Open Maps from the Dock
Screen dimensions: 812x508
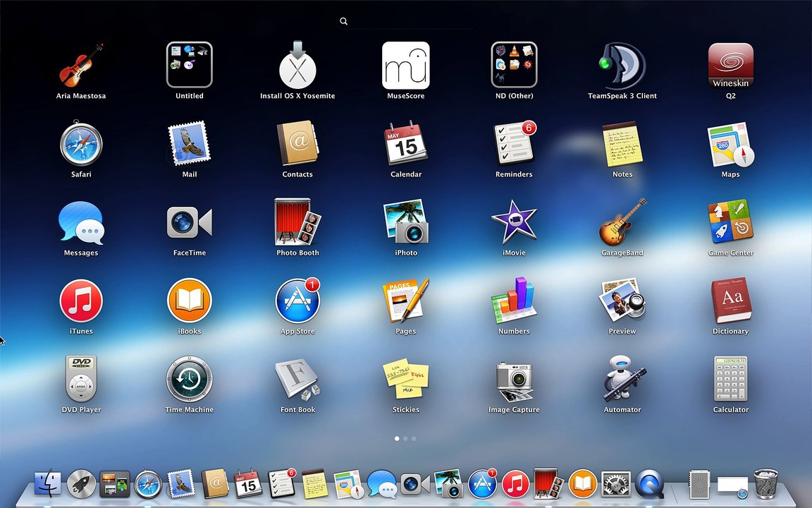tap(348, 484)
